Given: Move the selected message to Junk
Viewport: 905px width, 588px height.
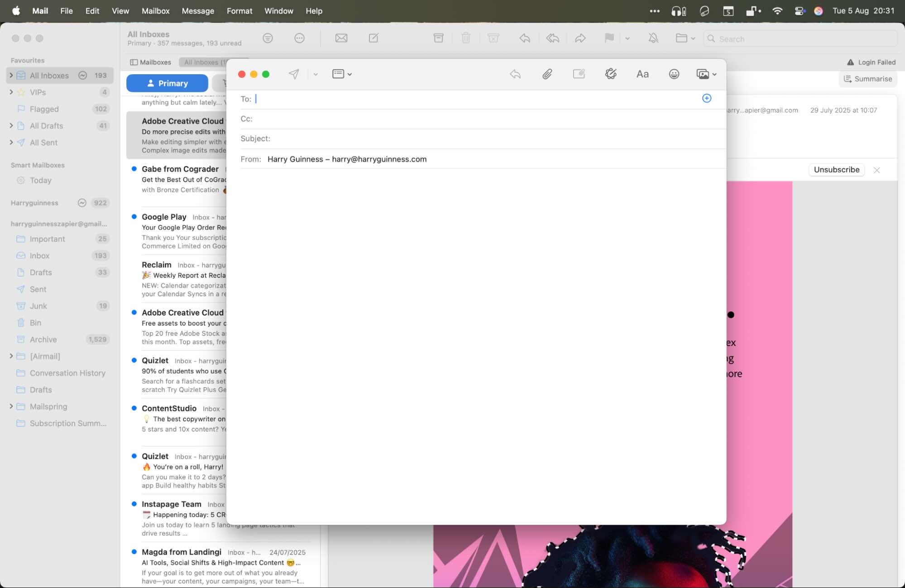Looking at the screenshot, I should [493, 38].
